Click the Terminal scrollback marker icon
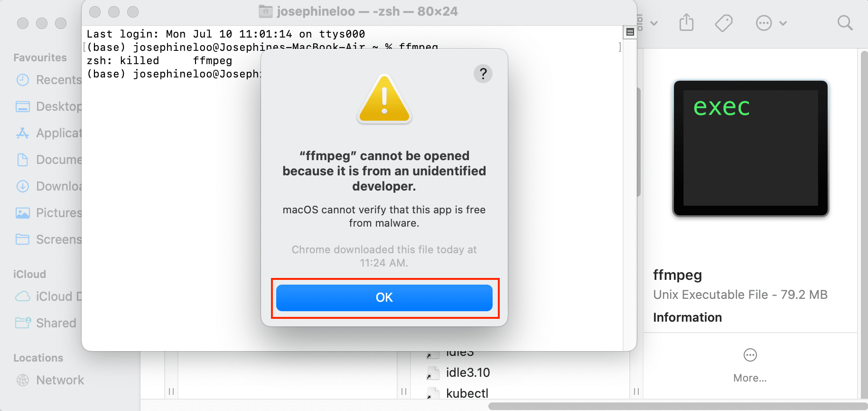The image size is (868, 411). (x=630, y=32)
